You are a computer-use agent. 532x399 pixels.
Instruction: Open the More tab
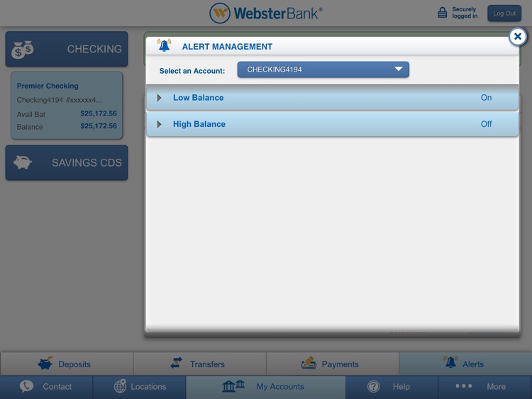tap(484, 387)
